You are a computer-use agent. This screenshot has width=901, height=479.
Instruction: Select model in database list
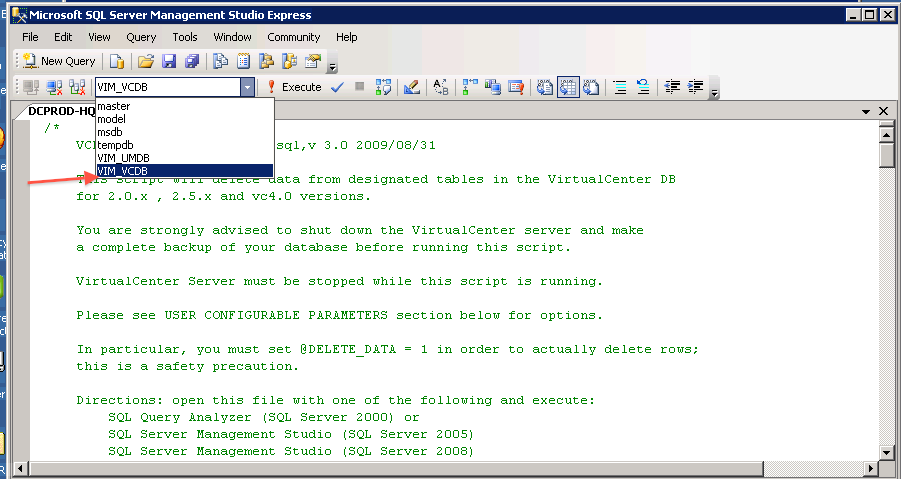tap(184, 119)
